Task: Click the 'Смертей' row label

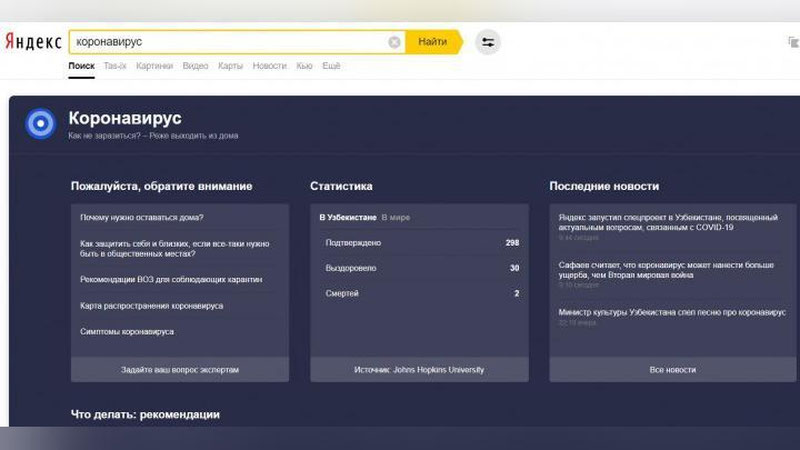Action: [342, 293]
